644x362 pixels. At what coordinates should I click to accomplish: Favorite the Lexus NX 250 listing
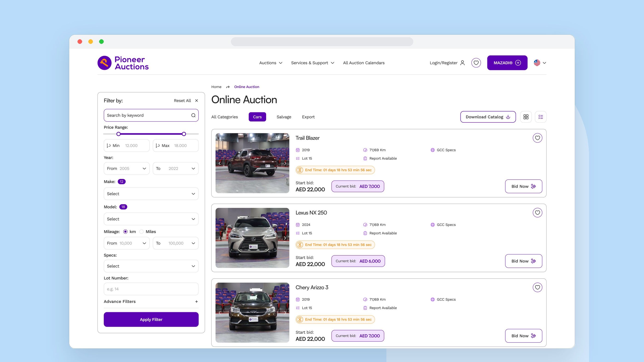pos(537,213)
